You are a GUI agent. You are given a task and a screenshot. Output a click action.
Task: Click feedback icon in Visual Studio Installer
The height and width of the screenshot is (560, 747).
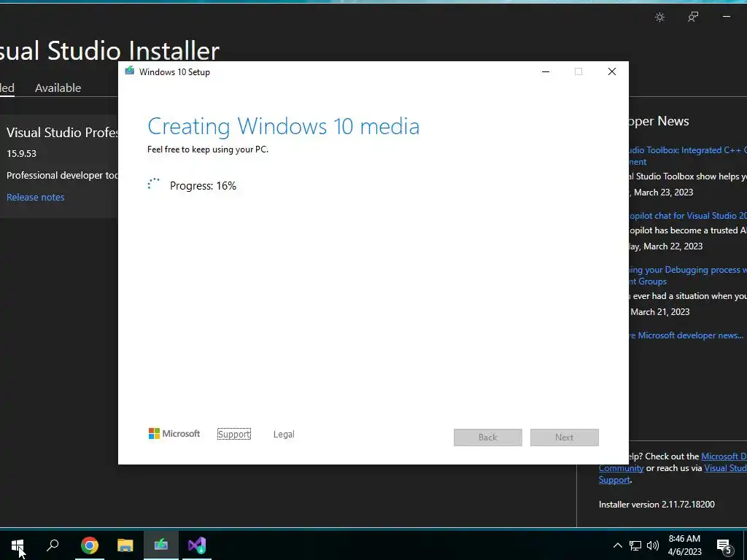point(693,17)
